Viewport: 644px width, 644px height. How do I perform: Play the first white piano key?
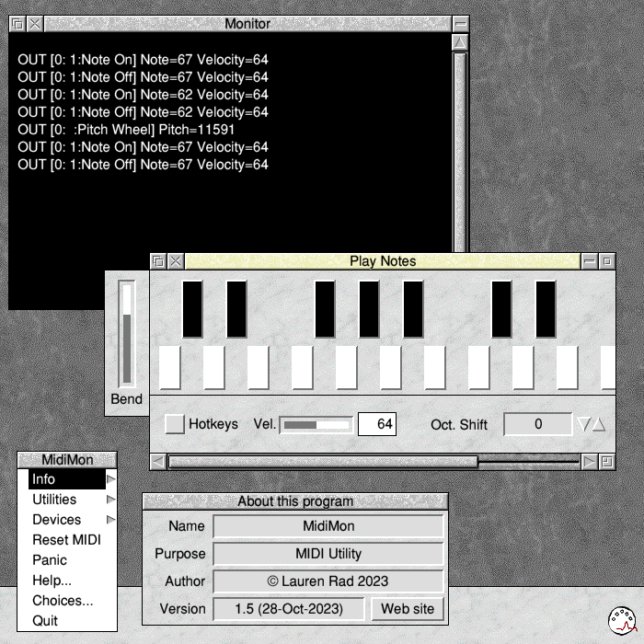click(169, 367)
